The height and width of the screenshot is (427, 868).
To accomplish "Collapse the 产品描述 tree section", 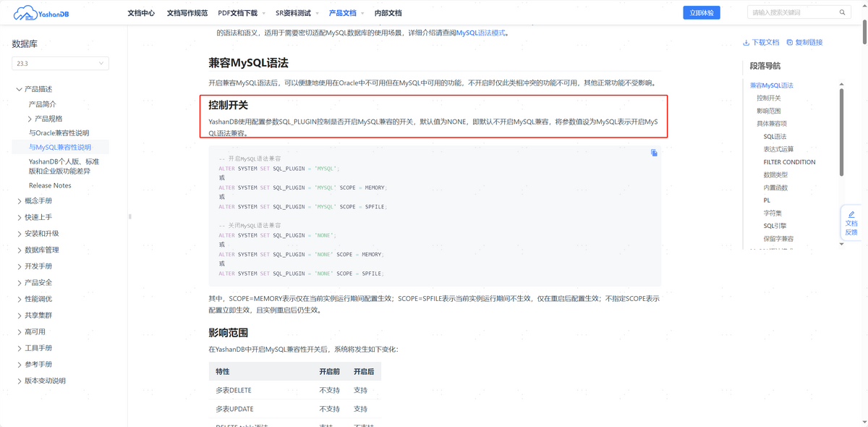I will 19,89.
